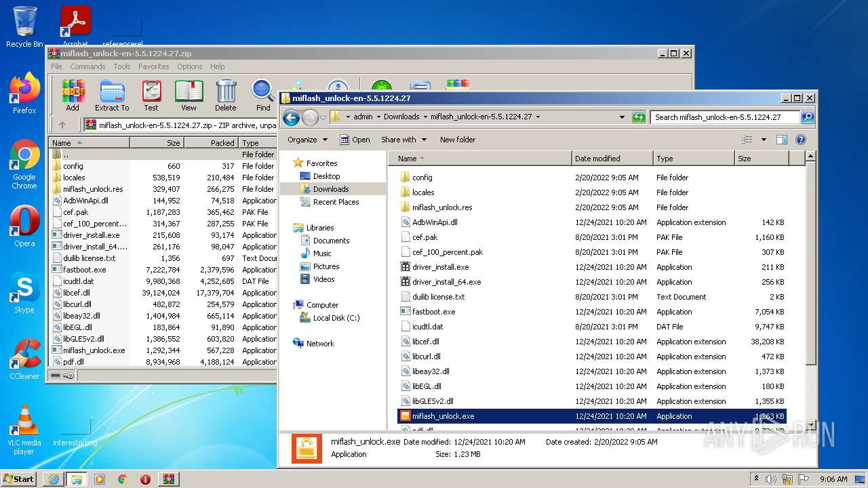Open VLC media player desktop shortcut

24,430
